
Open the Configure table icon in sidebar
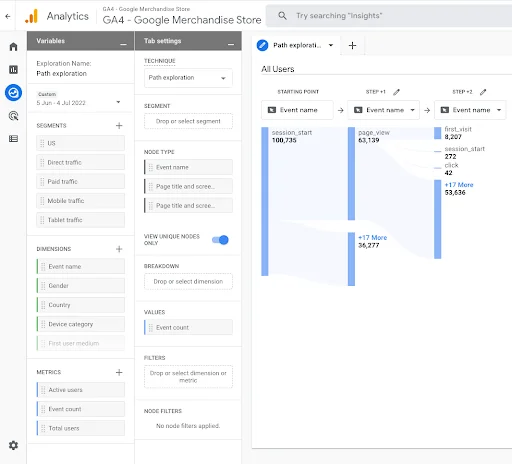[13, 139]
